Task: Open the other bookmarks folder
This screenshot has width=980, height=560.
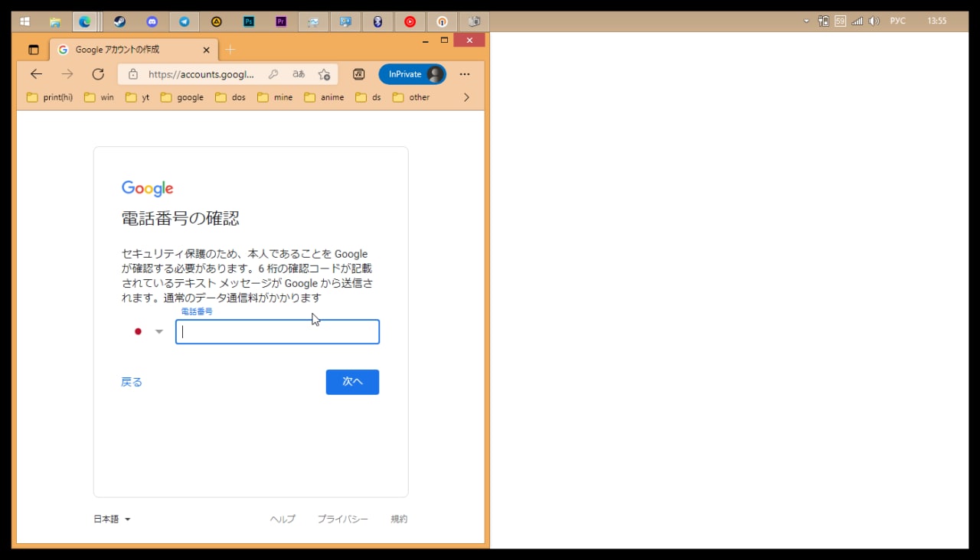Action: point(411,97)
